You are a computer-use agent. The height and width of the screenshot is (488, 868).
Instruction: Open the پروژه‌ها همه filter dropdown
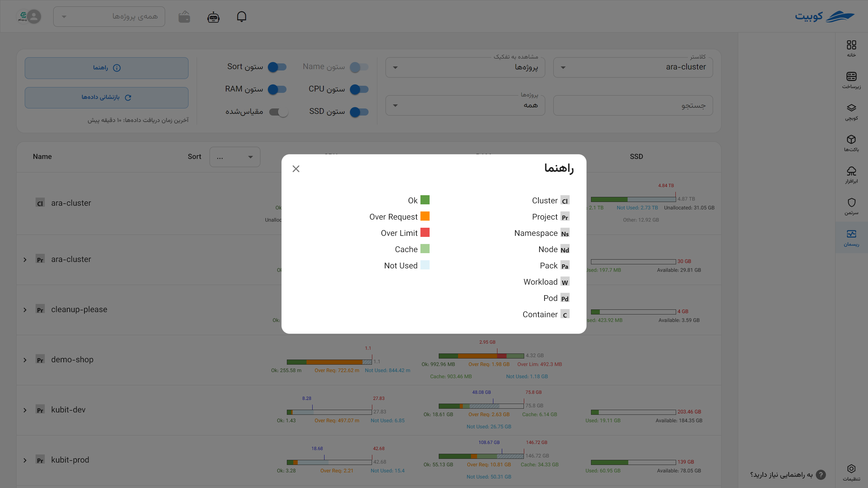(x=465, y=105)
